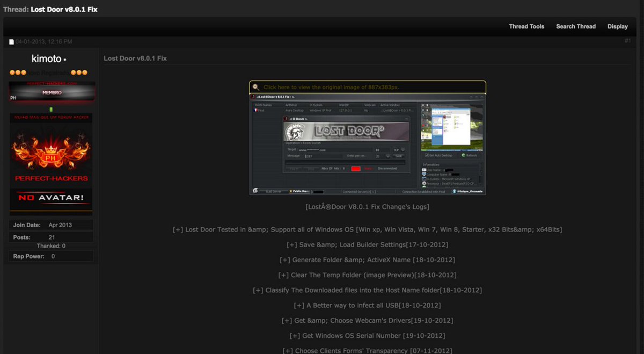The height and width of the screenshot is (354, 644).
Task: Click the right group of orange rank icons
Action: pyautogui.click(x=79, y=73)
